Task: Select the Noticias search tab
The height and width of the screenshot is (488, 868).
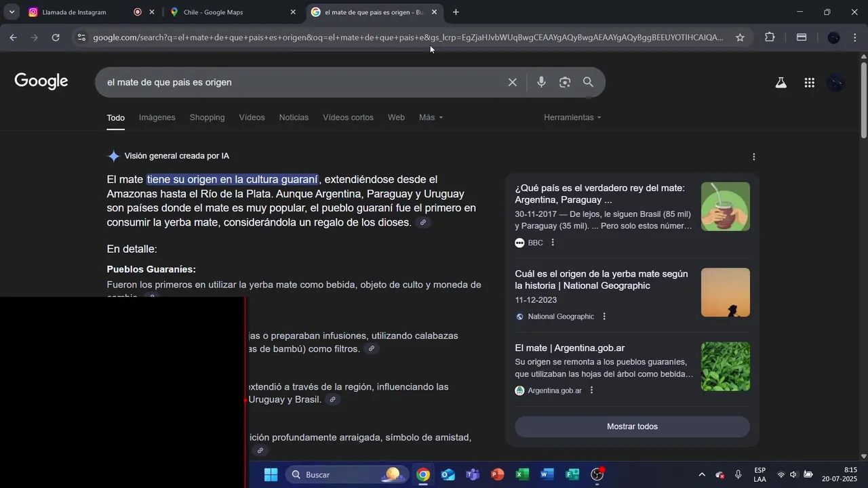Action: tap(294, 117)
